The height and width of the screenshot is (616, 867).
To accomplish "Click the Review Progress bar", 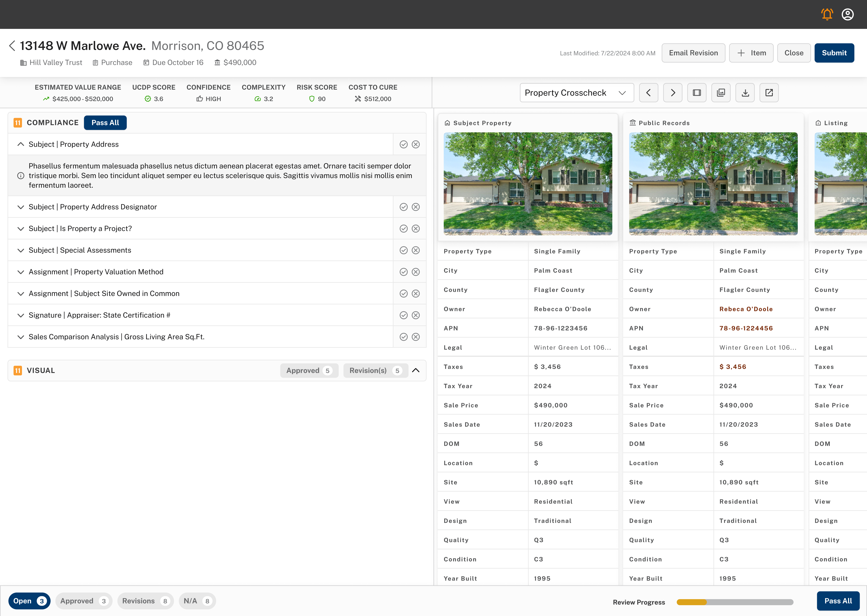I will [736, 602].
